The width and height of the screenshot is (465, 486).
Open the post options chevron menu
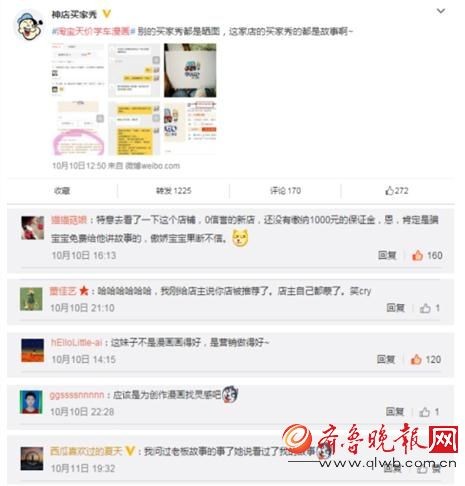pos(440,11)
